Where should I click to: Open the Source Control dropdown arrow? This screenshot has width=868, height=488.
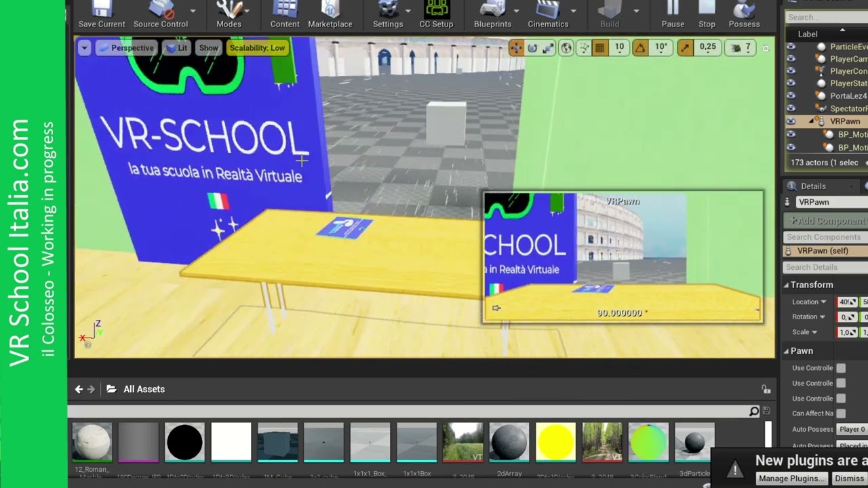click(193, 11)
